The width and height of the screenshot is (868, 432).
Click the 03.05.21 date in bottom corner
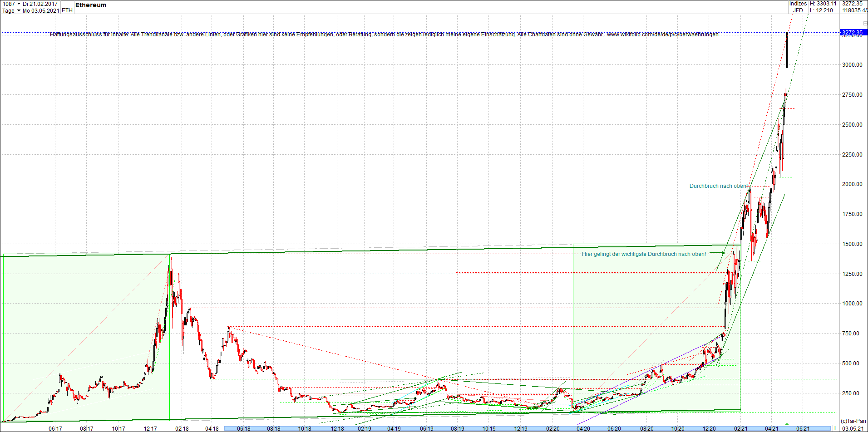pos(853,428)
